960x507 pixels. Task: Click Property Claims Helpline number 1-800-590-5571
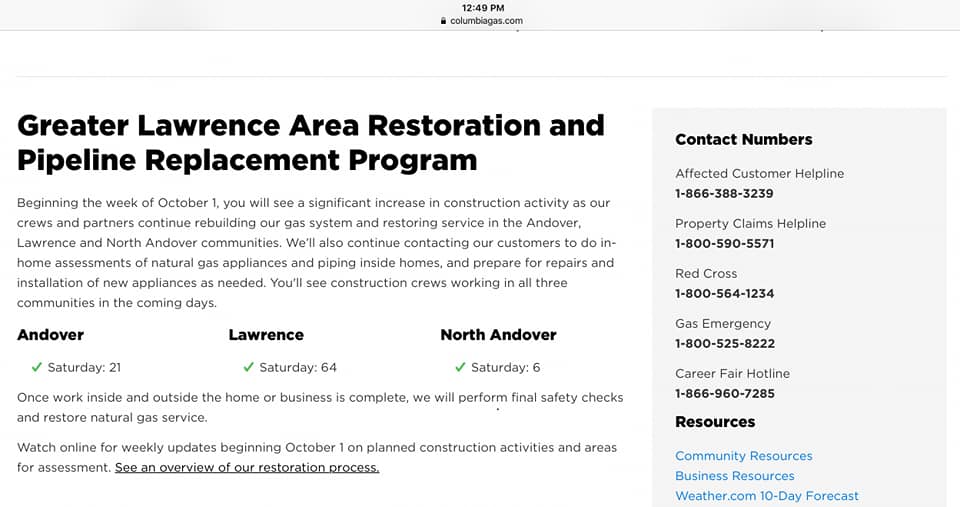click(724, 244)
